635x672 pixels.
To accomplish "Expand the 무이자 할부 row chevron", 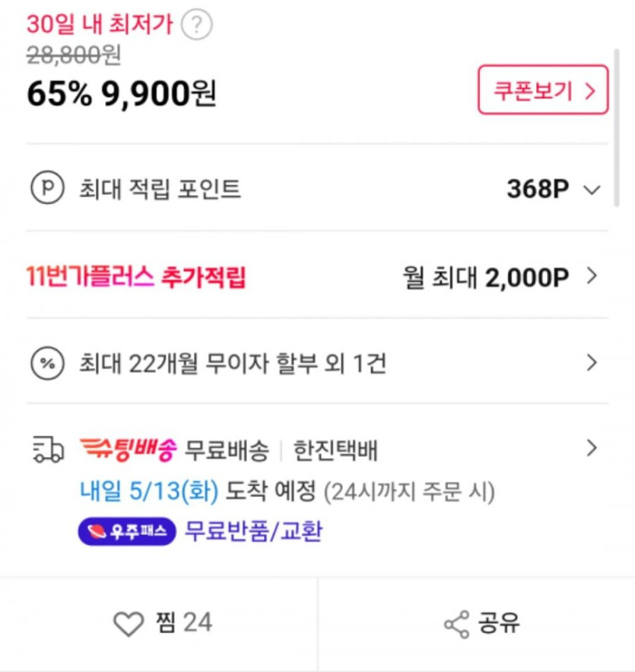I will [592, 362].
